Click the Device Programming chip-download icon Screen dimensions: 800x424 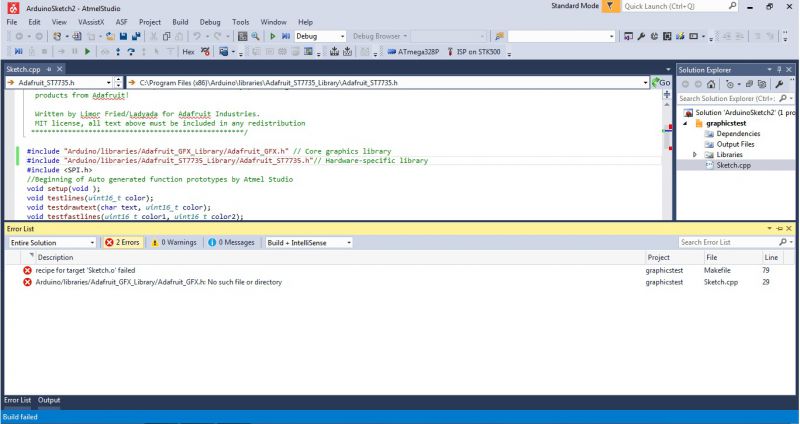pyautogui.click(x=334, y=52)
